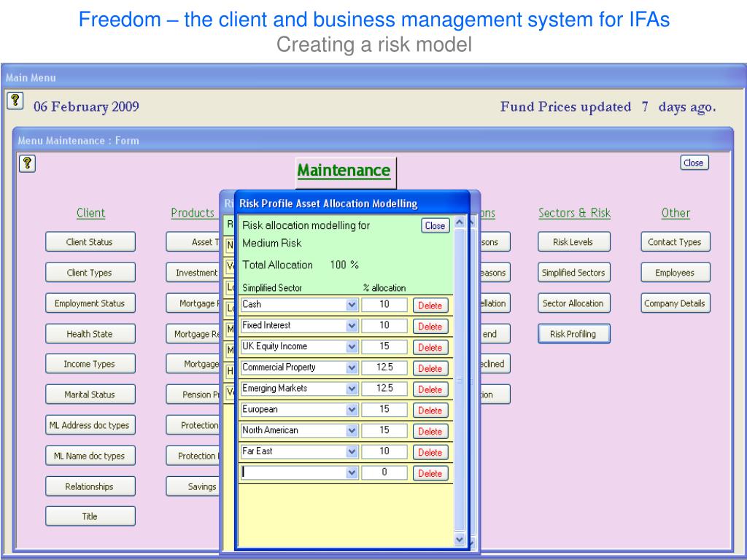This screenshot has width=747, height=560.
Task: Open Employees maintenance
Action: [675, 273]
